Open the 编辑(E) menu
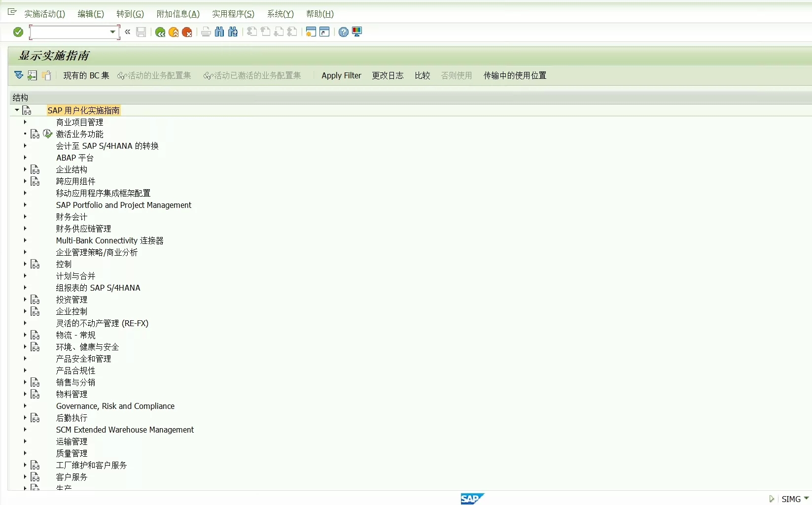 [x=91, y=14]
